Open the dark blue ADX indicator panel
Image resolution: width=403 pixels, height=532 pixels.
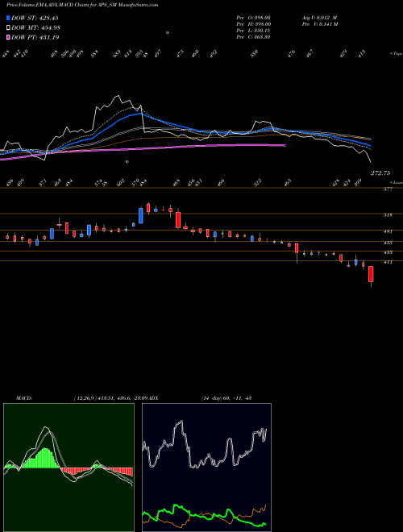tap(206, 468)
